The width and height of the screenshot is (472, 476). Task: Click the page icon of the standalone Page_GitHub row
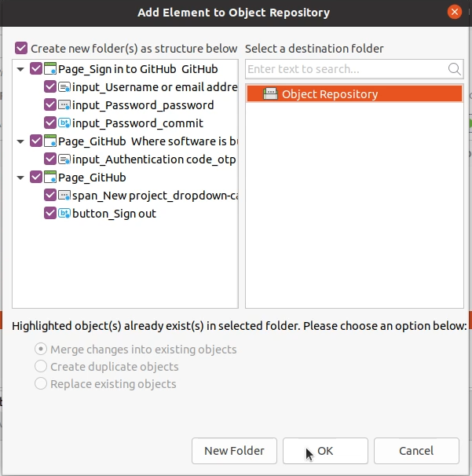click(x=50, y=177)
